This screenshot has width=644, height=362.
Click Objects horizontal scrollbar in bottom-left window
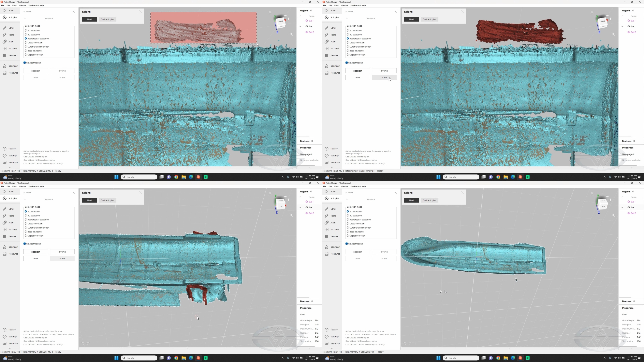303,297
